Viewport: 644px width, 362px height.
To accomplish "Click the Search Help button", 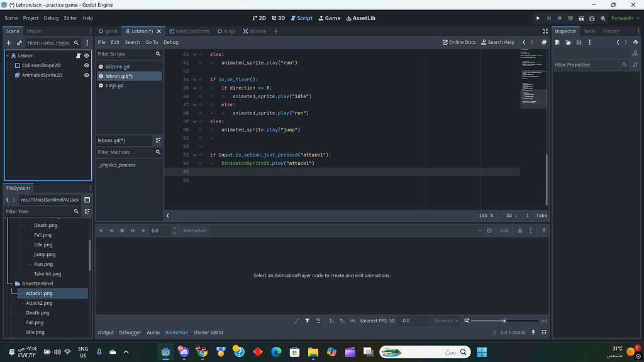I will (x=496, y=42).
